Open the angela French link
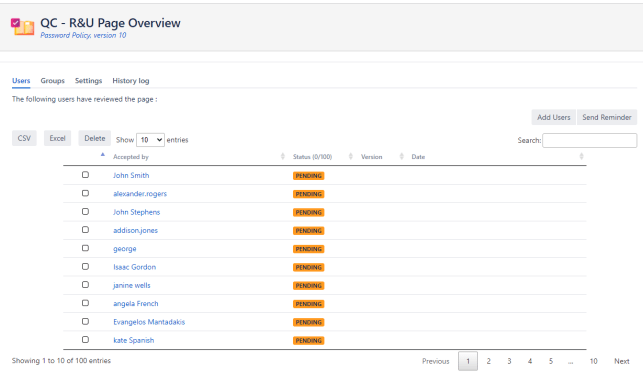 pyautogui.click(x=136, y=304)
